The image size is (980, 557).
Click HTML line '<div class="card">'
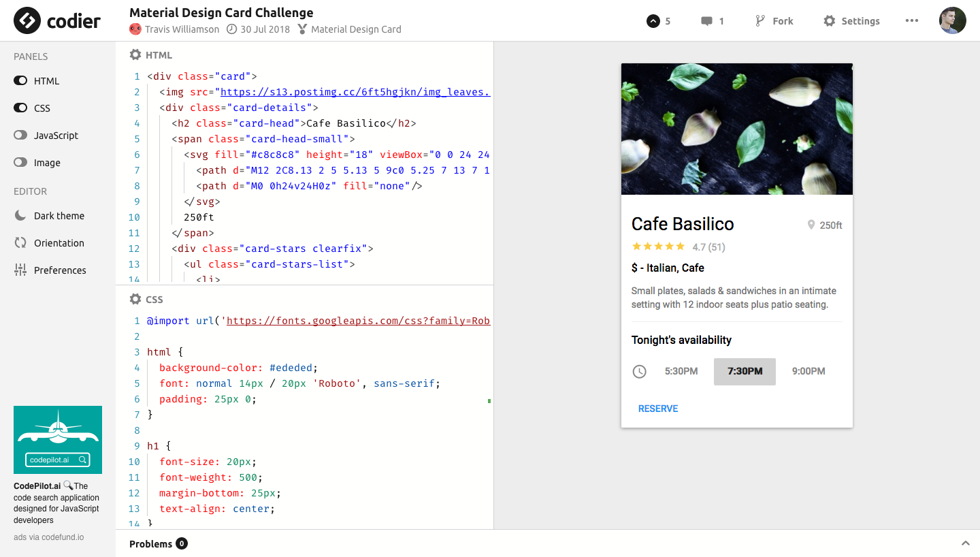coord(202,76)
